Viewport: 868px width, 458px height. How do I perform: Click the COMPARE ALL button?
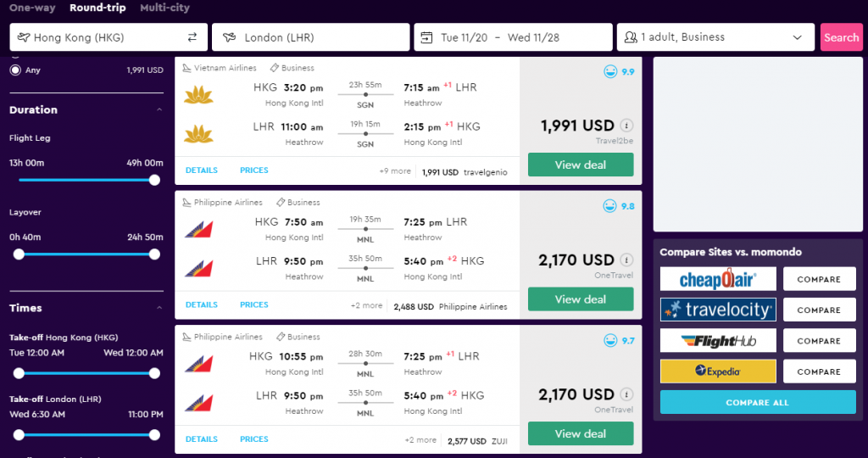[758, 402]
